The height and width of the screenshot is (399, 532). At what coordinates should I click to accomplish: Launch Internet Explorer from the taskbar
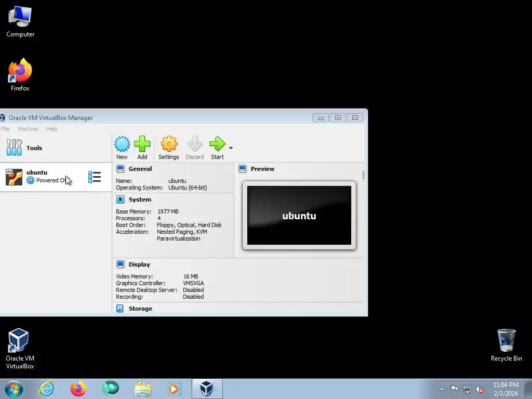point(46,389)
